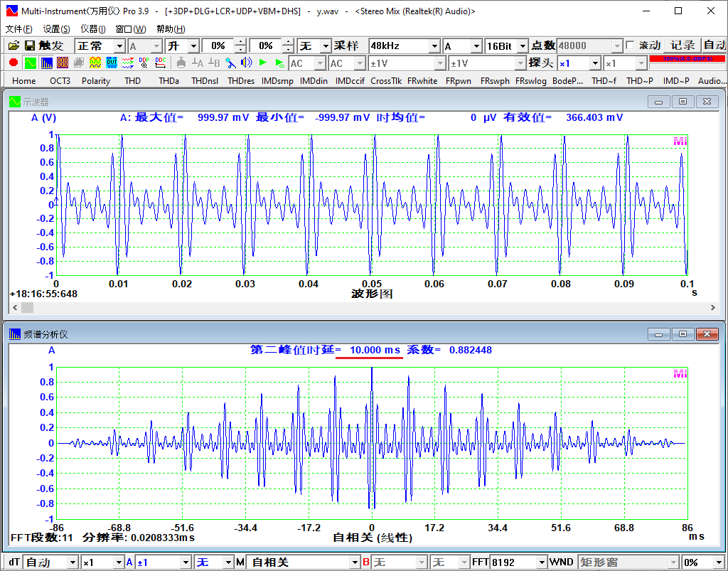Minimize the spectrum analyzer panel
This screenshot has height=571, width=728.
pos(658,333)
